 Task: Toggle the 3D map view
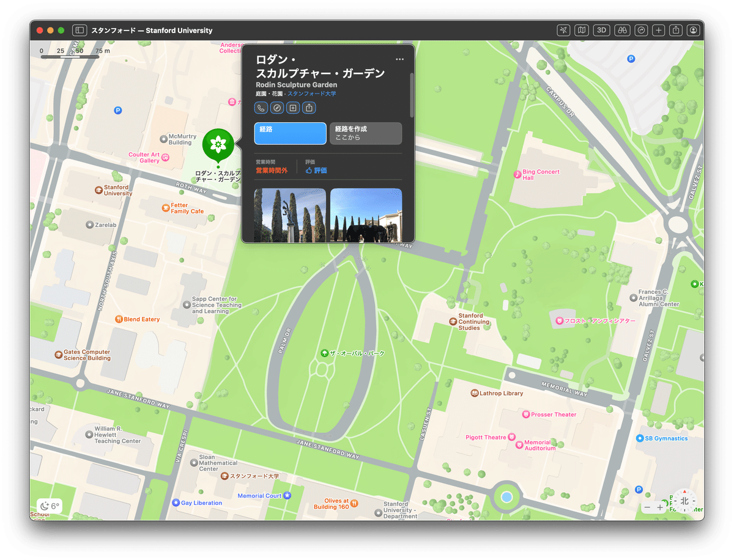[602, 30]
